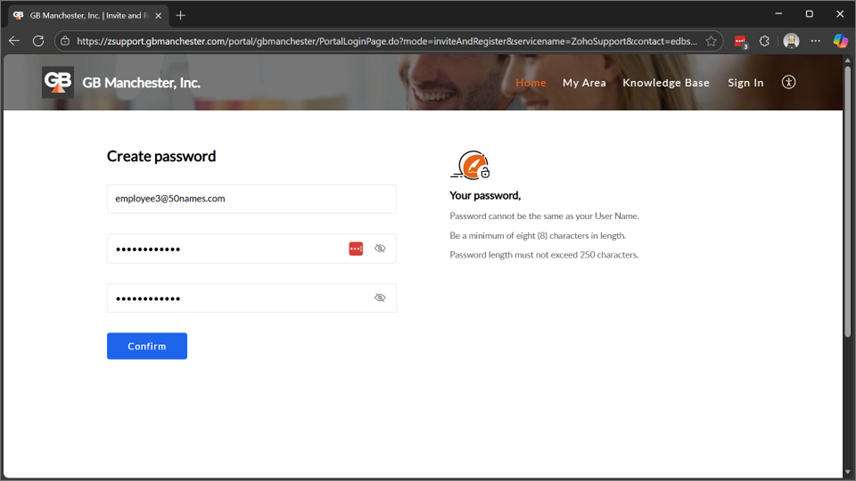856x481 pixels.
Task: Click the email input field
Action: pyautogui.click(x=251, y=199)
